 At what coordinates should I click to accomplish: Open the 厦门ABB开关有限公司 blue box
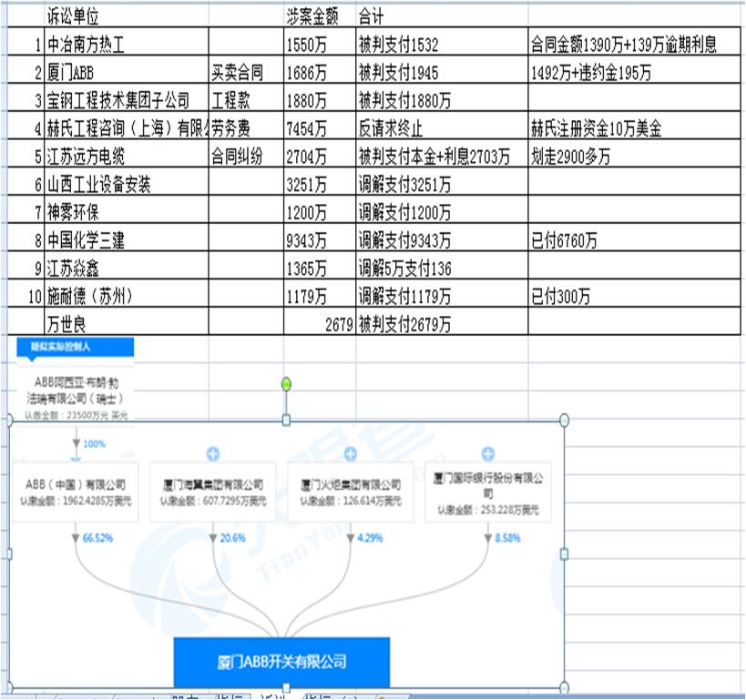tap(281, 662)
